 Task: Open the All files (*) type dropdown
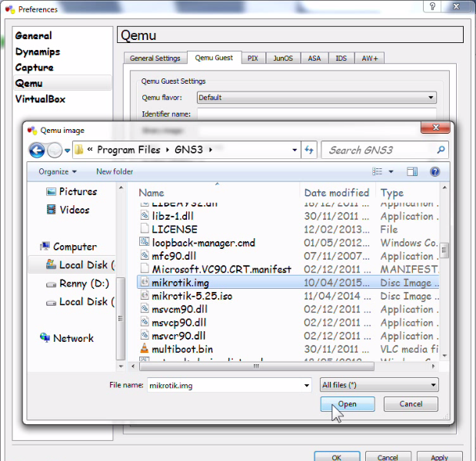tap(379, 385)
